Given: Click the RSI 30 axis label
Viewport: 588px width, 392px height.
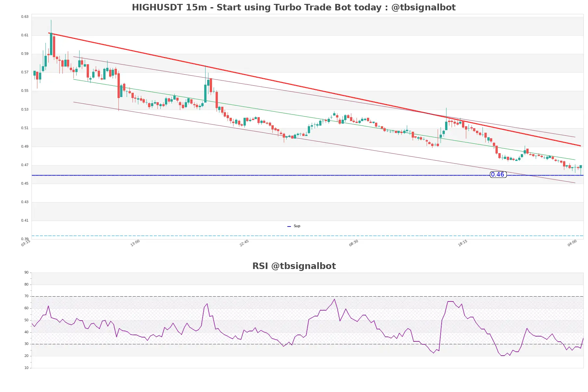Looking at the screenshot, I should [26, 344].
